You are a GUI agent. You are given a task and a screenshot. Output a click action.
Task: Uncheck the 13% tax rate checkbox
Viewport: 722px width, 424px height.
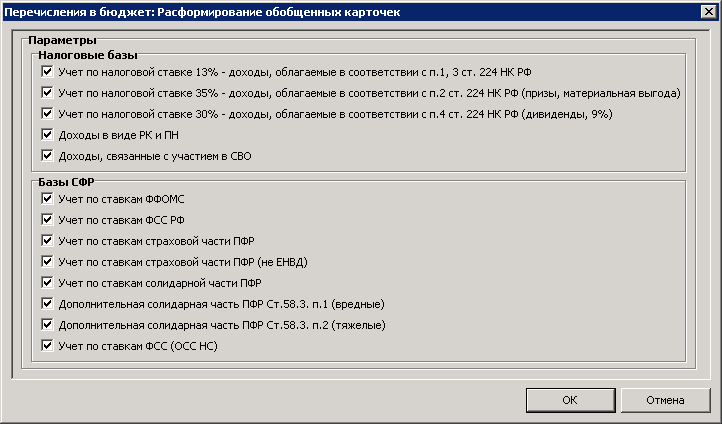[47, 72]
